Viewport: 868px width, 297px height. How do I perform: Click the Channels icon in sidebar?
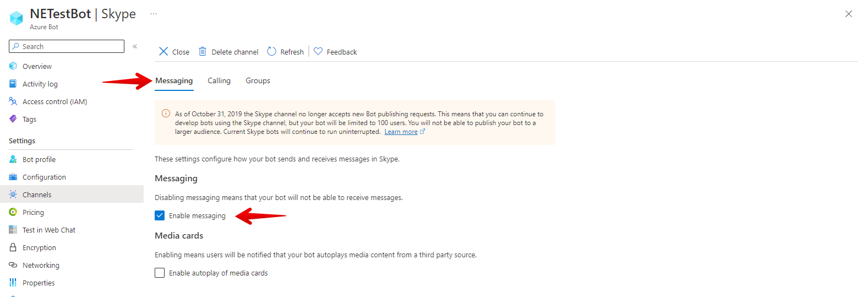click(13, 195)
